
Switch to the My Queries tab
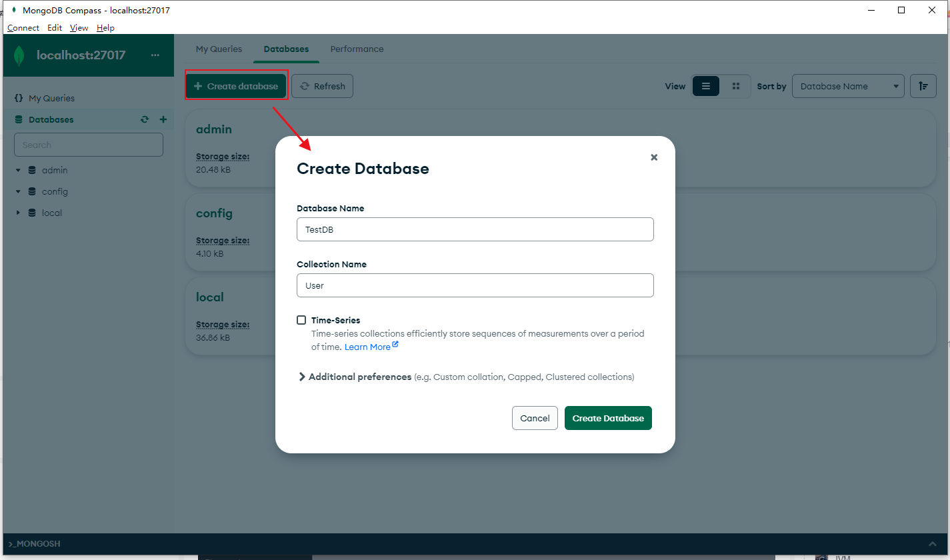tap(219, 49)
